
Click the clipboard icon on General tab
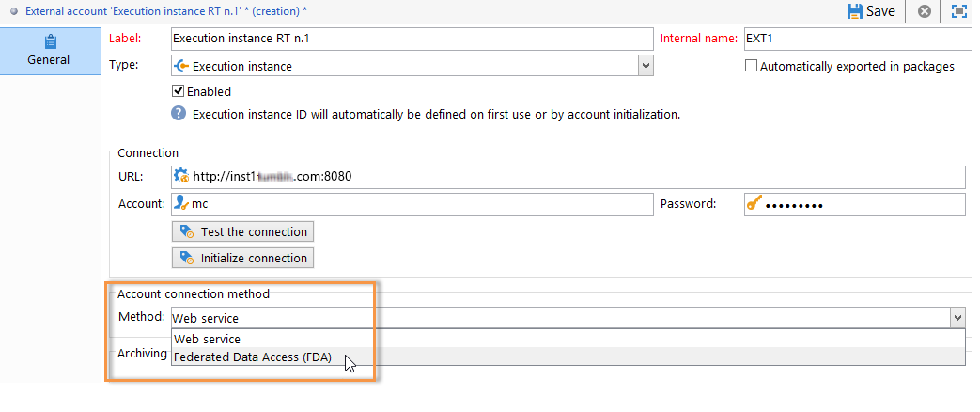tap(51, 42)
